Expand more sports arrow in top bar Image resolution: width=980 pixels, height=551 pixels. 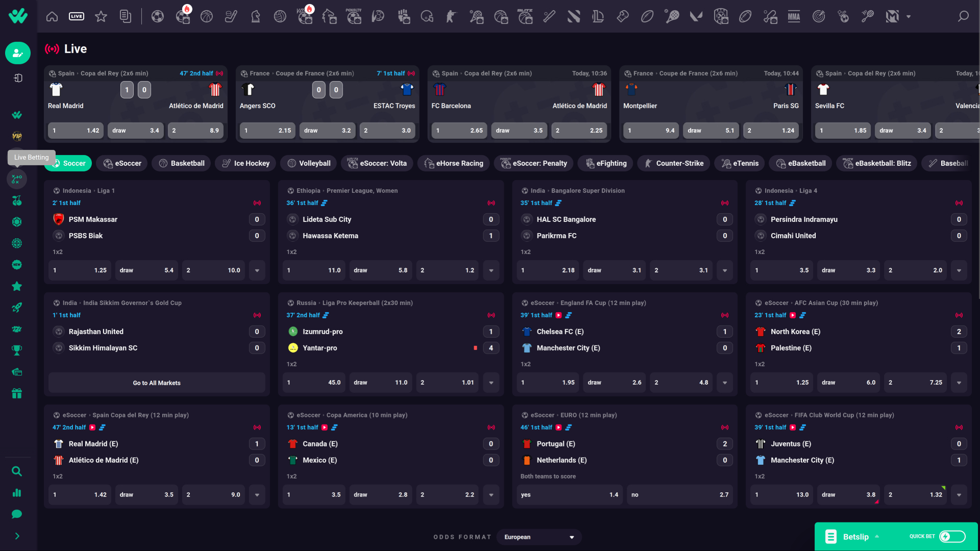(909, 17)
